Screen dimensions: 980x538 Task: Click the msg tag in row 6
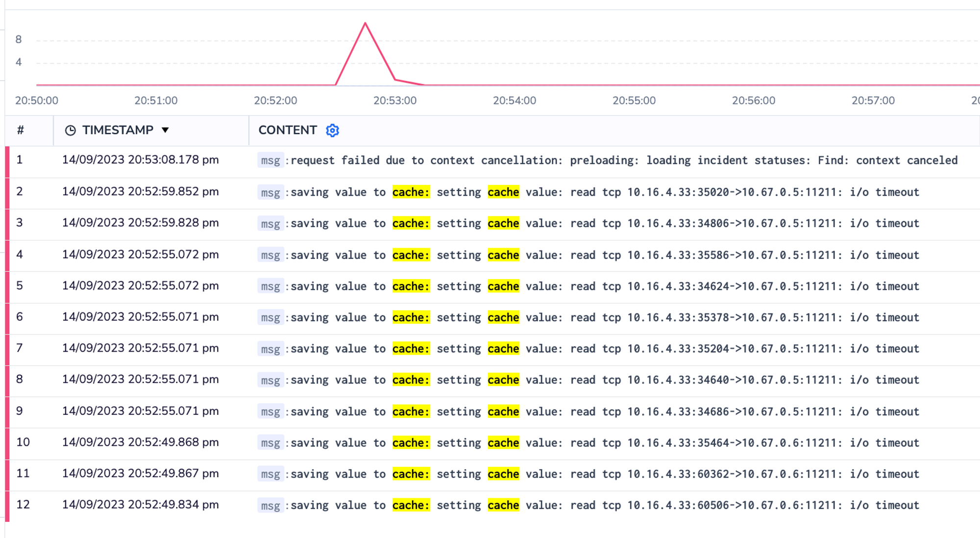(x=270, y=318)
